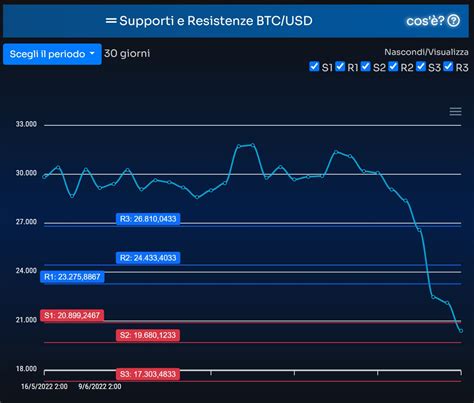Image resolution: width=474 pixels, height=403 pixels.
Task: Click the 30.000 y-axis label
Action: pyautogui.click(x=26, y=173)
